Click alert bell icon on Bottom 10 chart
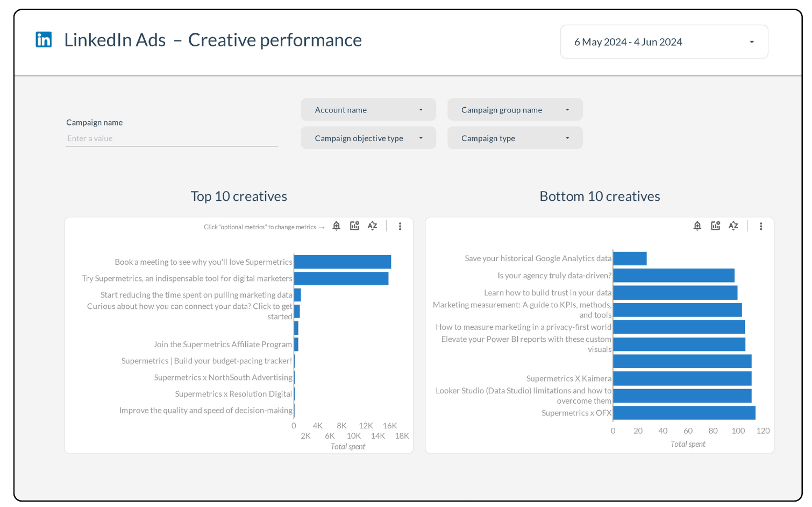Screen dimensions: 812x507 tap(697, 226)
